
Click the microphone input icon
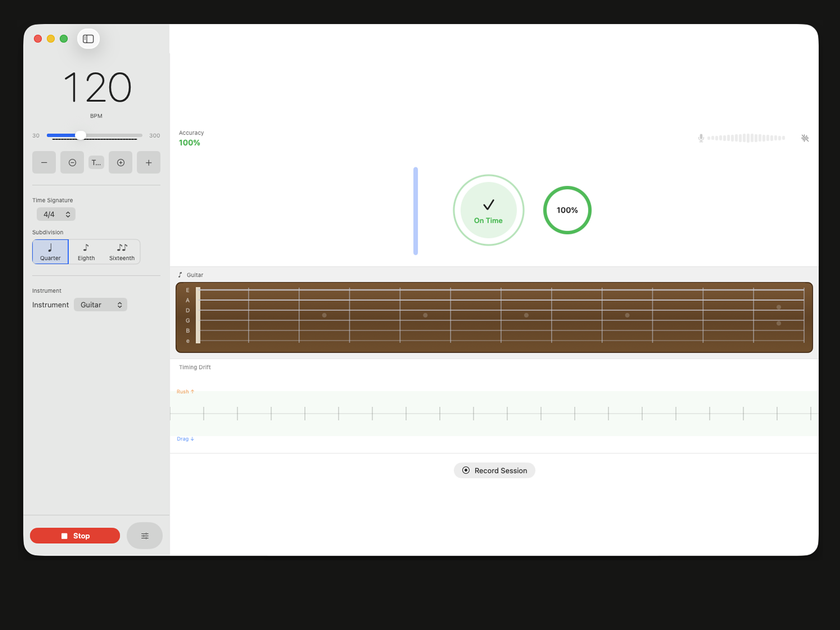(701, 138)
